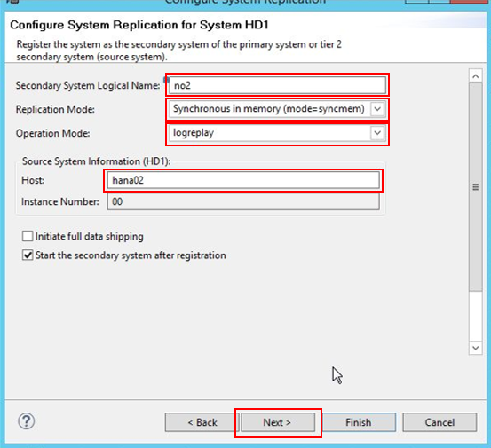Click the scrollbar down arrow
Image resolution: width=491 pixels, height=448 pixels.
pyautogui.click(x=475, y=348)
